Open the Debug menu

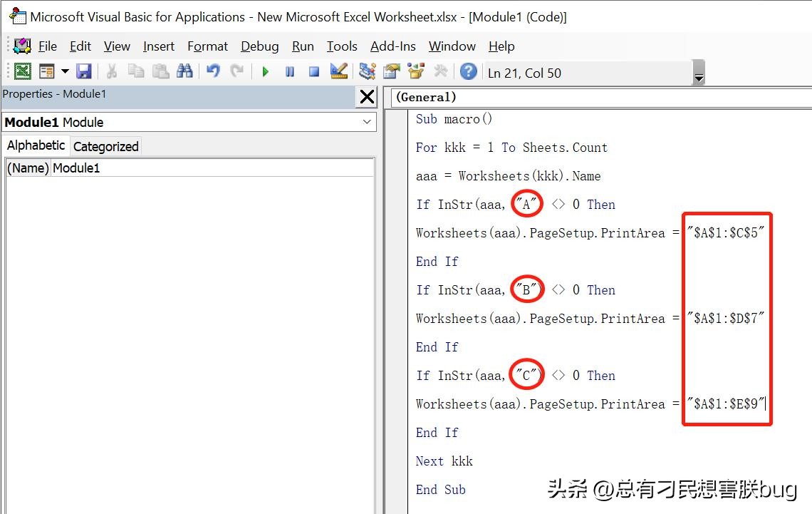click(259, 46)
